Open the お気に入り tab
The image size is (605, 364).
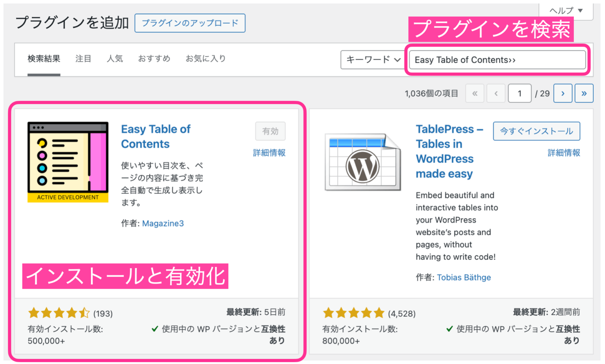(205, 58)
